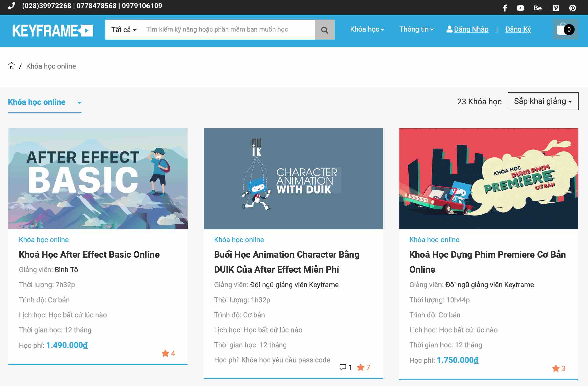Click Khóa học online breadcrumb text

pos(51,66)
